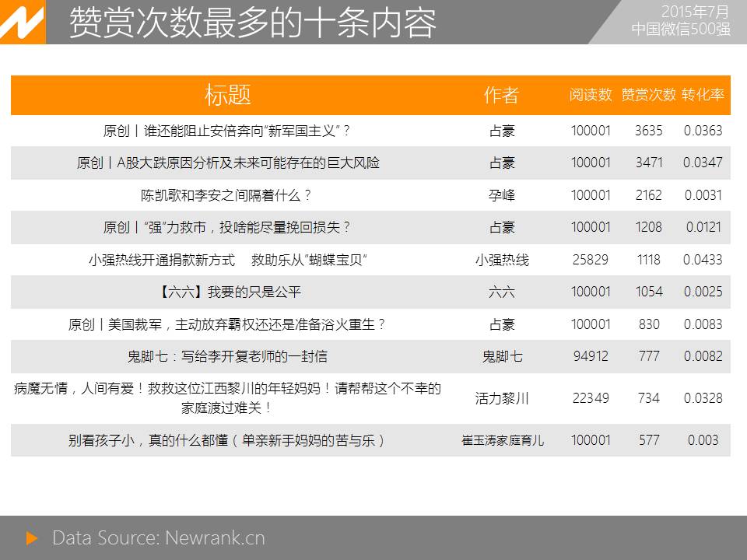Click author 崔玉涛家庭育儿
The height and width of the screenshot is (560, 747).
point(502,440)
